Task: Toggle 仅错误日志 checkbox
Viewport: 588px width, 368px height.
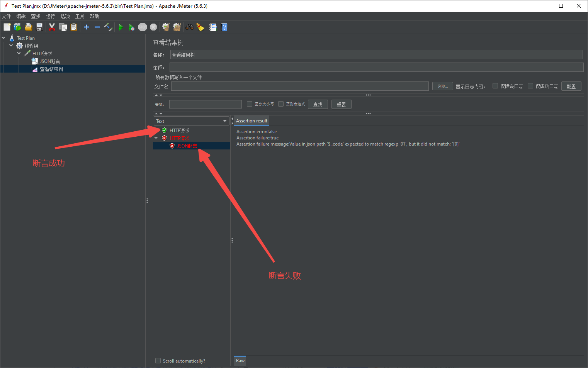Action: tap(495, 86)
